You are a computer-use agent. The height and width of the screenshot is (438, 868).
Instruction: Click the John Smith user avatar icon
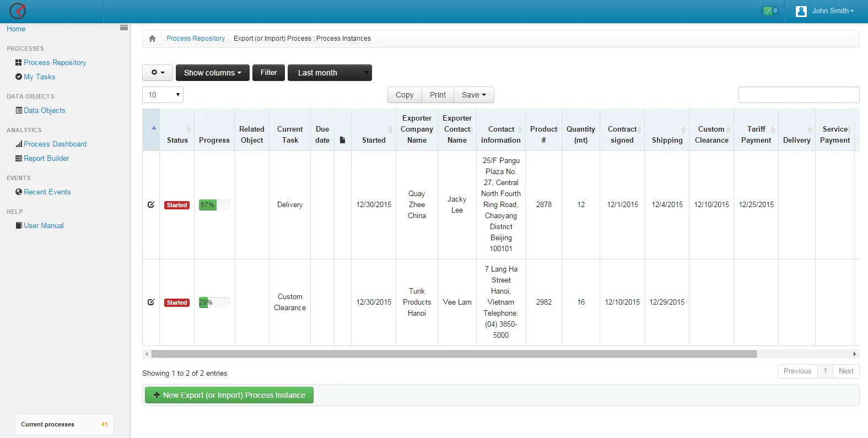pyautogui.click(x=801, y=11)
